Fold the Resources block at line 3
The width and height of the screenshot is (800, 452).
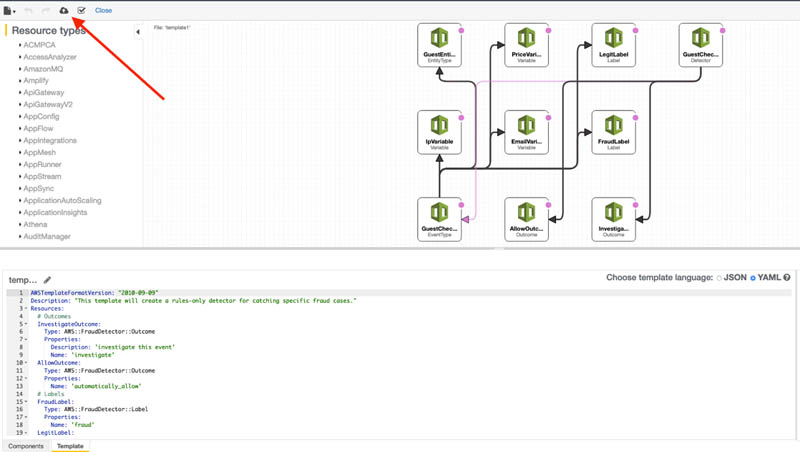coord(26,309)
